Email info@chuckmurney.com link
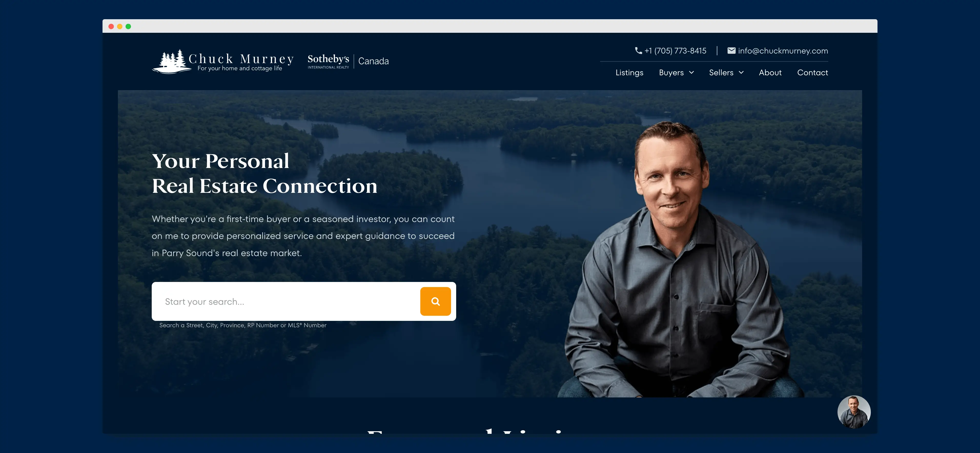The image size is (980, 453). click(x=783, y=50)
